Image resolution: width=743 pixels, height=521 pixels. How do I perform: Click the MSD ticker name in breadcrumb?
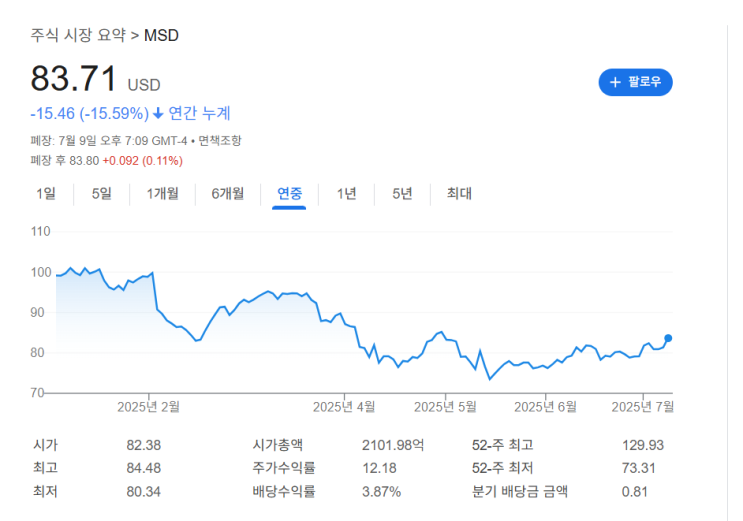[161, 36]
